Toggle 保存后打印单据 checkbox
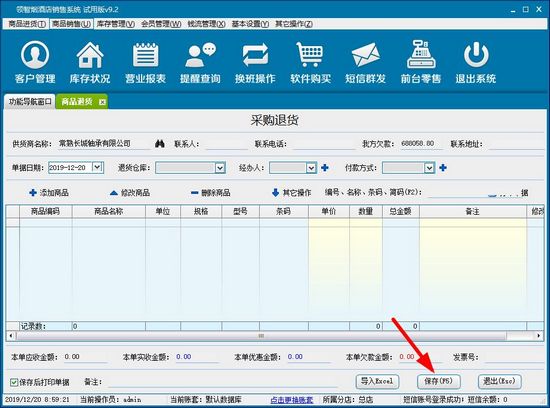 click(14, 382)
